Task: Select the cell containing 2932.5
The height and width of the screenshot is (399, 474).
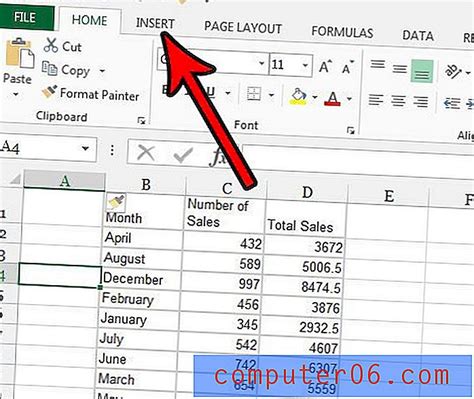Action: [x=300, y=328]
